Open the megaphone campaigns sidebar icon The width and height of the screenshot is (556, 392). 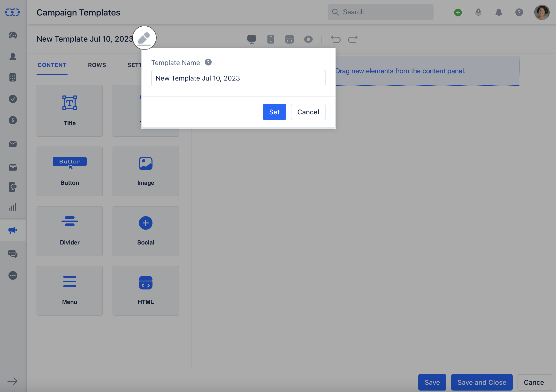coord(13,230)
